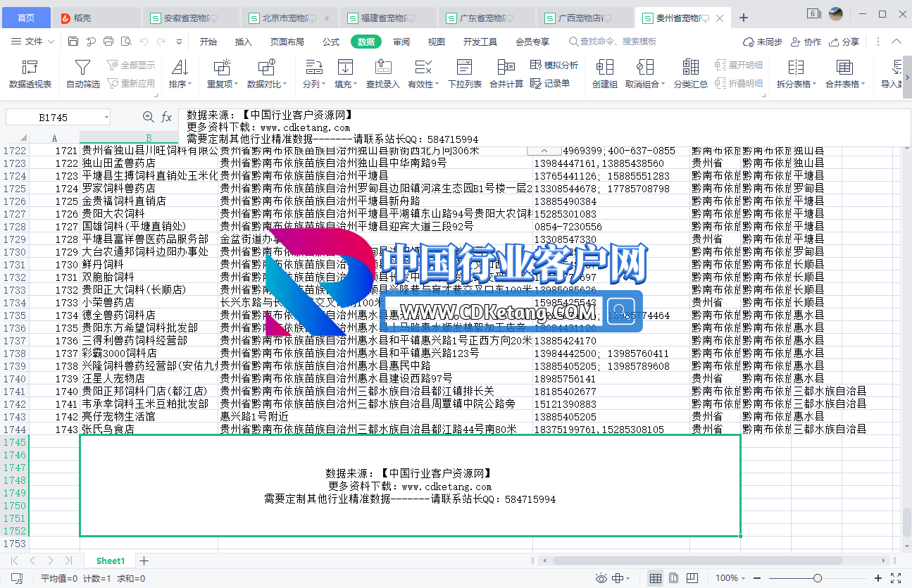
Task: Open the 拆分表格 split table dropdown
Action: pyautogui.click(x=796, y=74)
